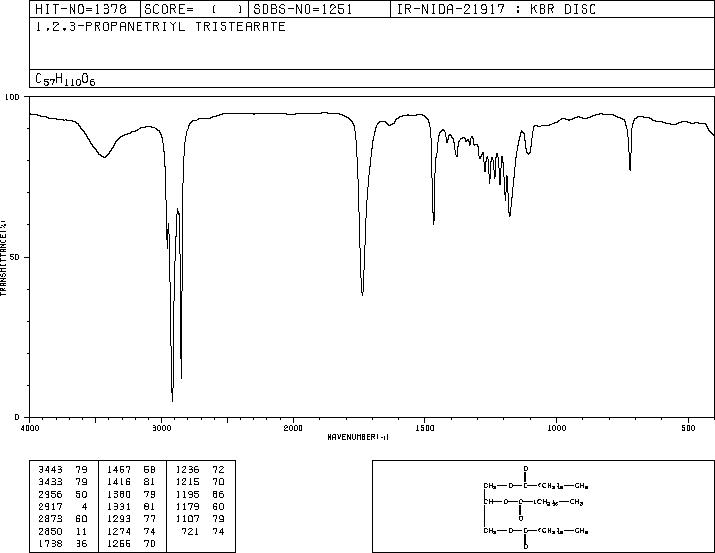Viewport: 715px width, 553px height.
Task: Click transmittance value 36 beside 1738
Action: [x=81, y=543]
